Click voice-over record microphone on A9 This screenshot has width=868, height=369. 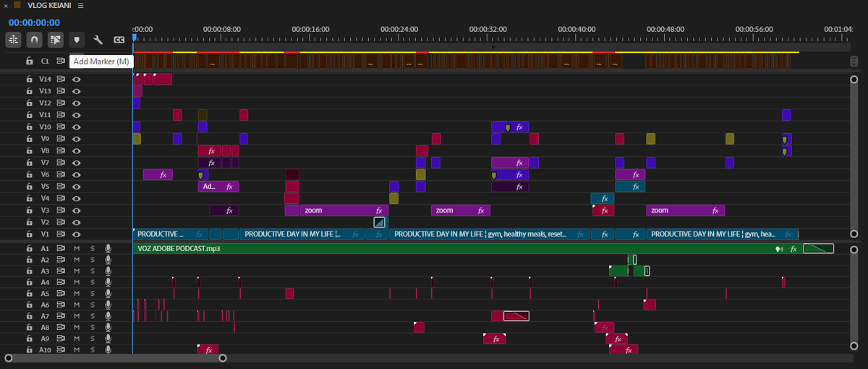coord(108,339)
